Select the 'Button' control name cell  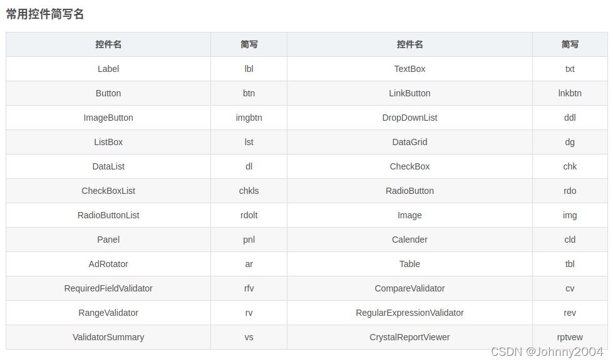[108, 93]
